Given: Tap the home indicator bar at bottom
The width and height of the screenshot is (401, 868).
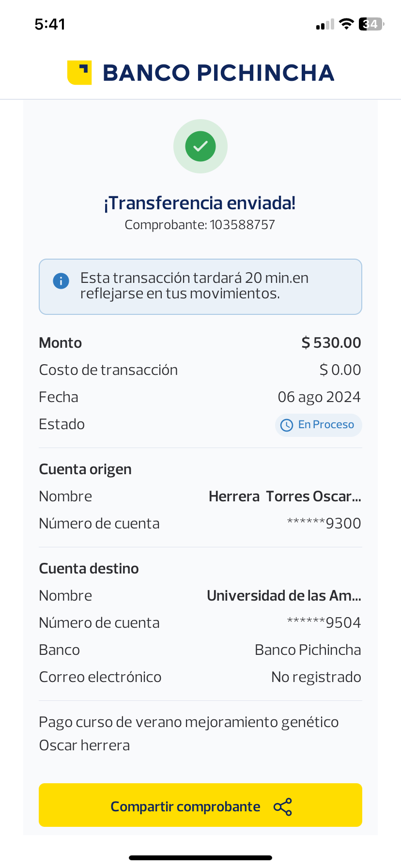Looking at the screenshot, I should click(200, 858).
